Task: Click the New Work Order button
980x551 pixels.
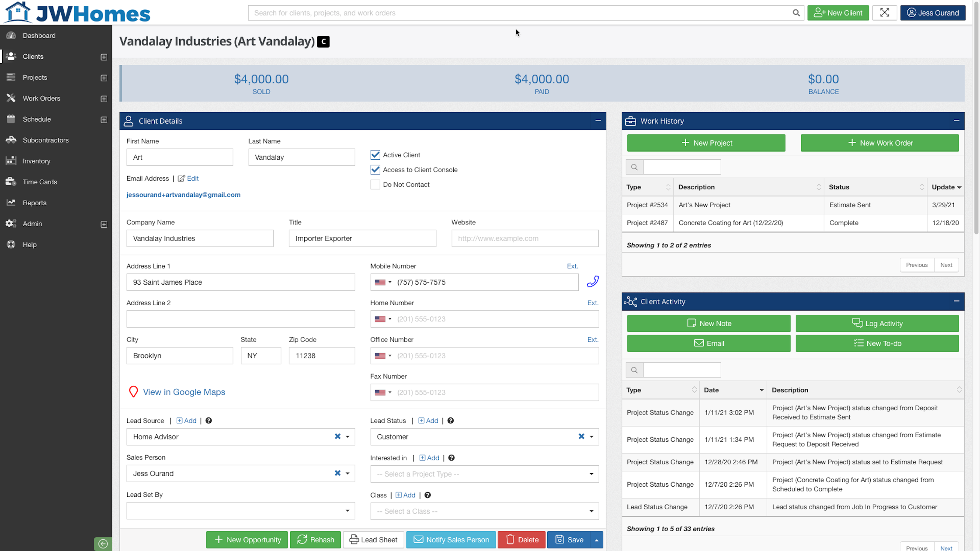Action: (x=880, y=143)
